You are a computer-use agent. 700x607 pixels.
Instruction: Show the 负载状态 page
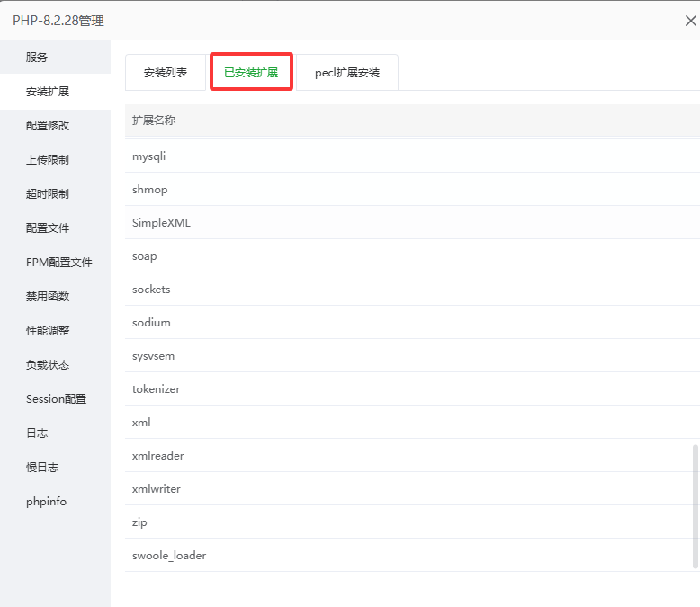coord(48,365)
